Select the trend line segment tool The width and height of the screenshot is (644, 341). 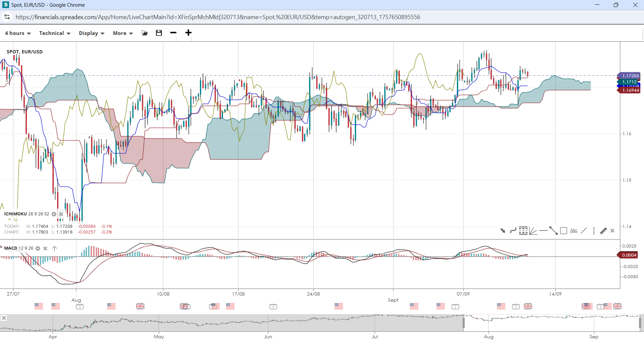point(553,230)
